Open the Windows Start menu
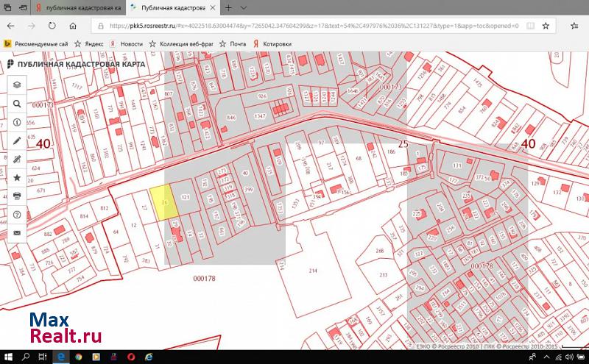Image resolution: width=589 pixels, height=364 pixels. click(x=7, y=357)
